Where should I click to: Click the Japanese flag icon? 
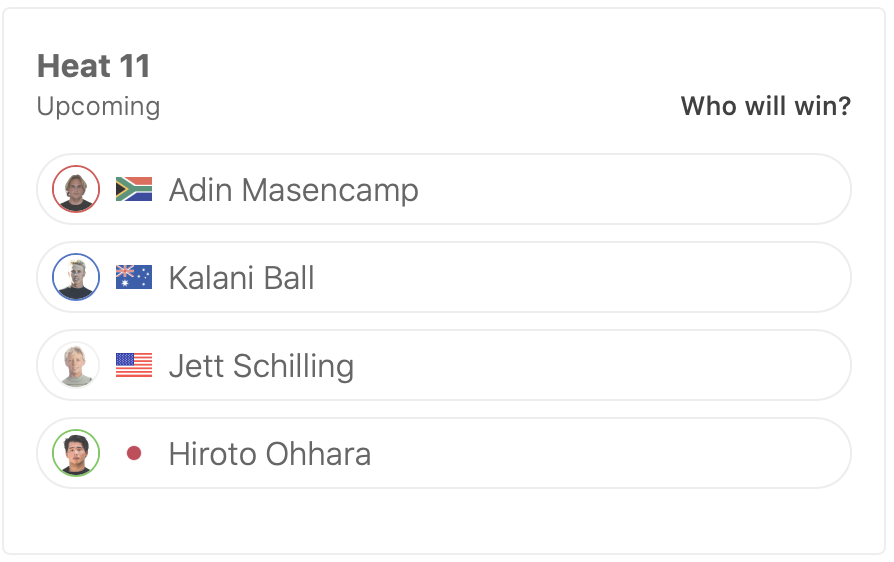point(134,453)
